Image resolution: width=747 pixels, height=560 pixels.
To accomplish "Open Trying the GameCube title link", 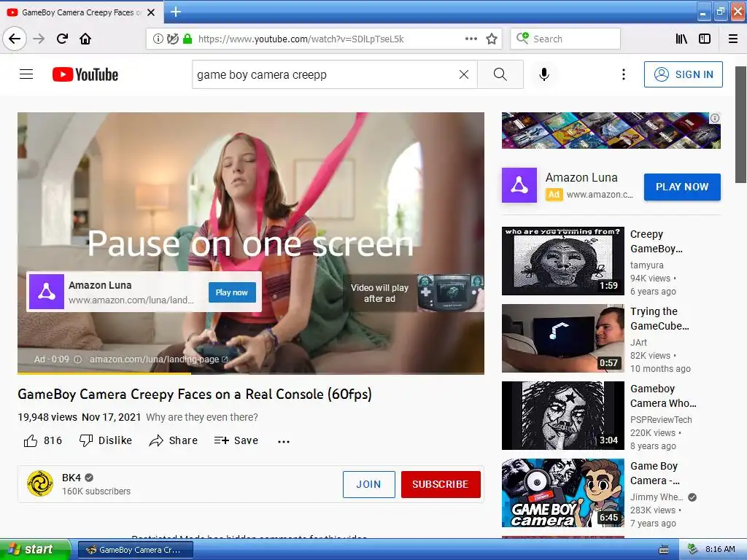I will click(659, 319).
